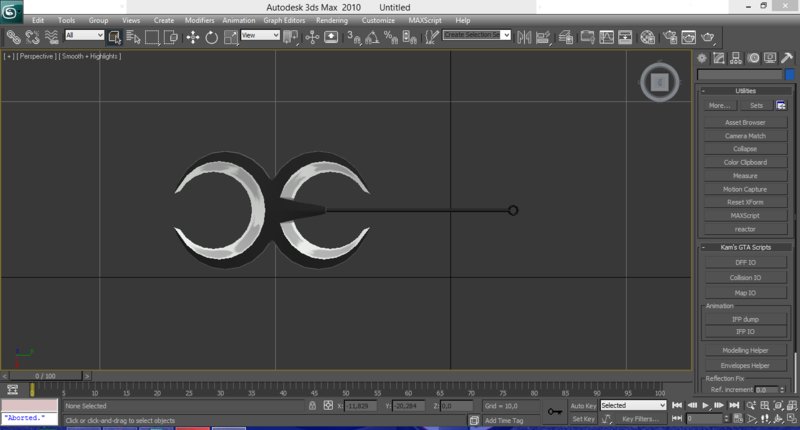
Task: Click the IFP IO button
Action: [745, 332]
